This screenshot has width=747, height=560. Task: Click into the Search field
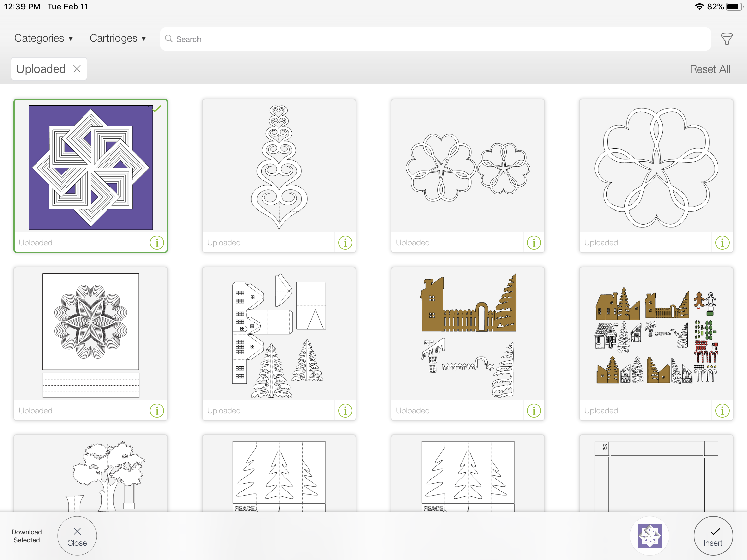(436, 39)
